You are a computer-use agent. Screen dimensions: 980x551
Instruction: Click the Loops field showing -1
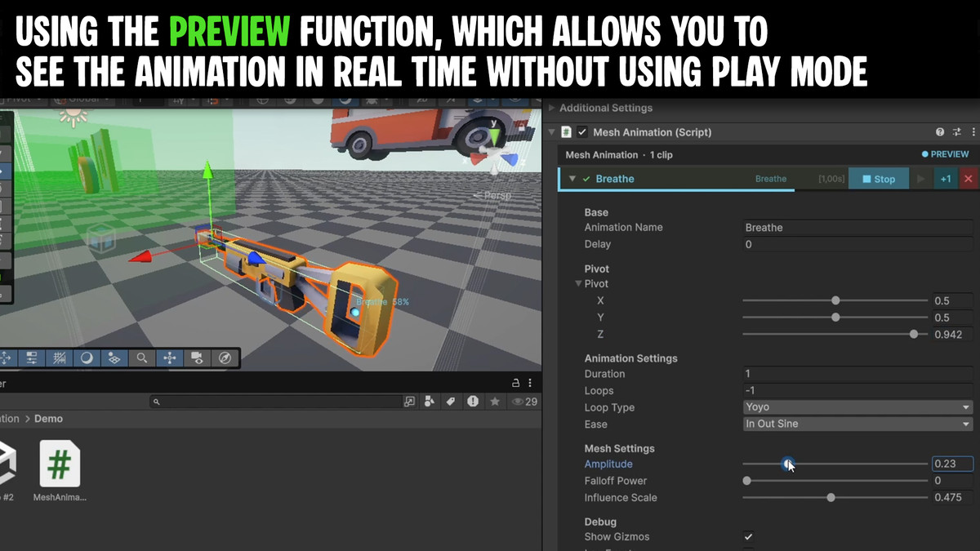[x=857, y=390]
